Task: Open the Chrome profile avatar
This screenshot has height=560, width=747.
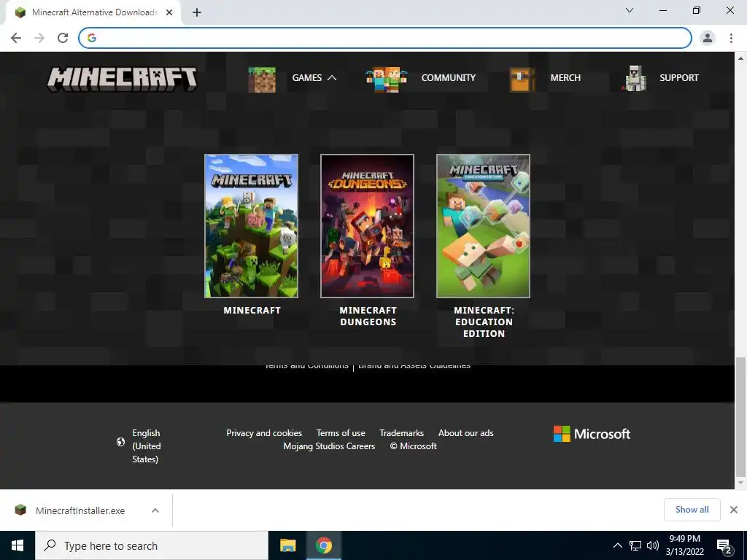Action: point(708,38)
